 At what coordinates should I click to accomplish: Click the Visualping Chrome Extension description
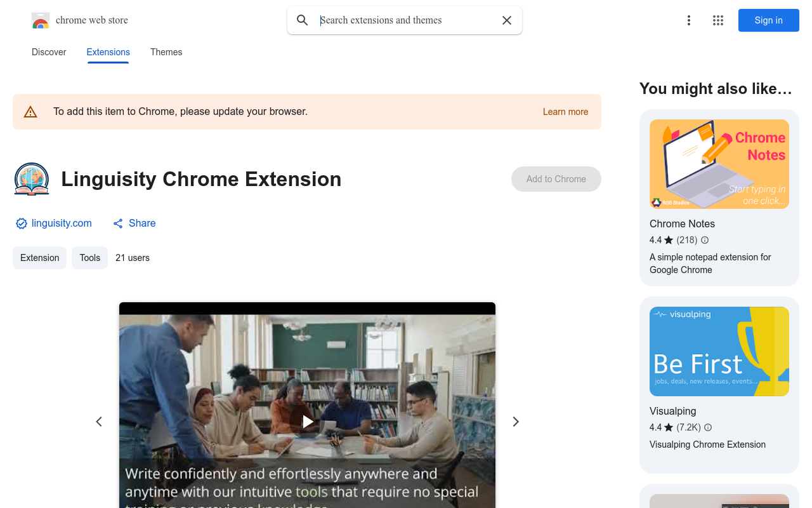pos(707,444)
